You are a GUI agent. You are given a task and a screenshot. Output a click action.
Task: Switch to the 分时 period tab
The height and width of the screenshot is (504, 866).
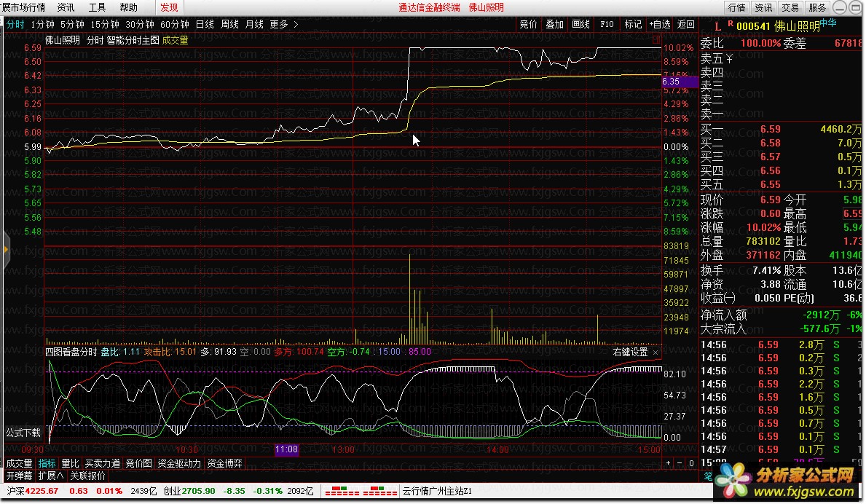(x=15, y=24)
